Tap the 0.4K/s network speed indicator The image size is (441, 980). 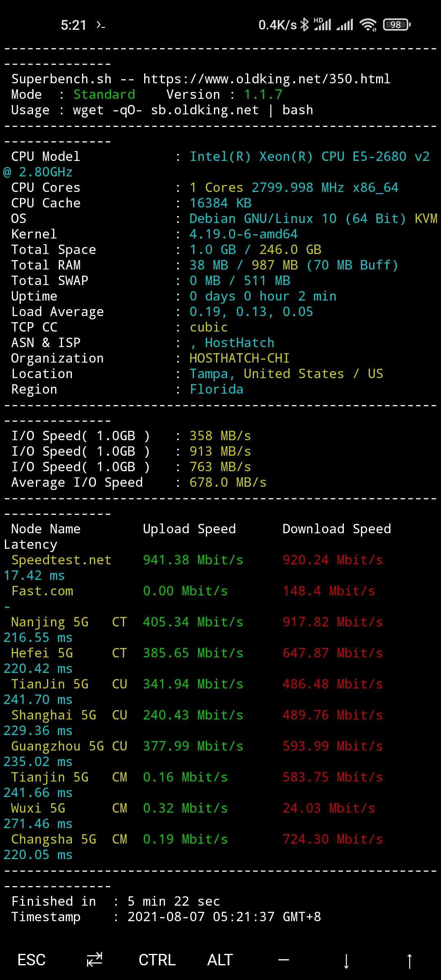(x=278, y=25)
